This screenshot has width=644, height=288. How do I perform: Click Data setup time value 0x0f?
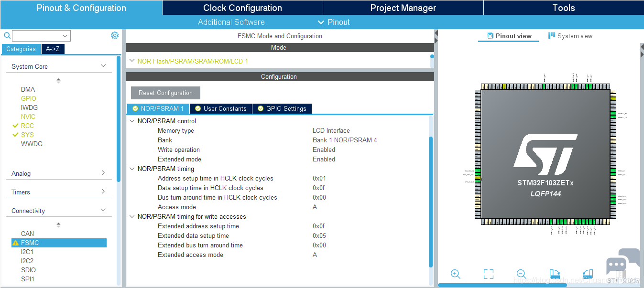point(319,188)
